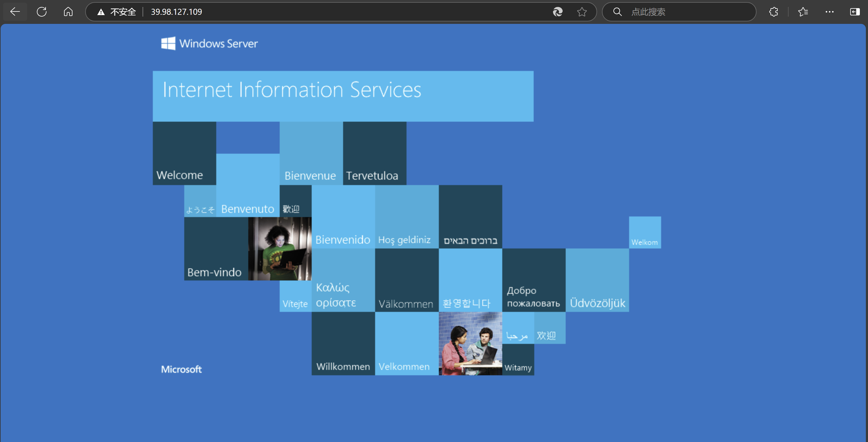Click the Welcome tile
The image size is (868, 442).
[184, 153]
